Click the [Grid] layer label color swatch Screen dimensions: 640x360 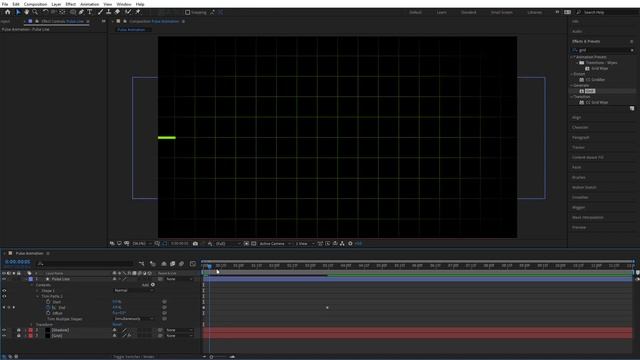[31, 336]
